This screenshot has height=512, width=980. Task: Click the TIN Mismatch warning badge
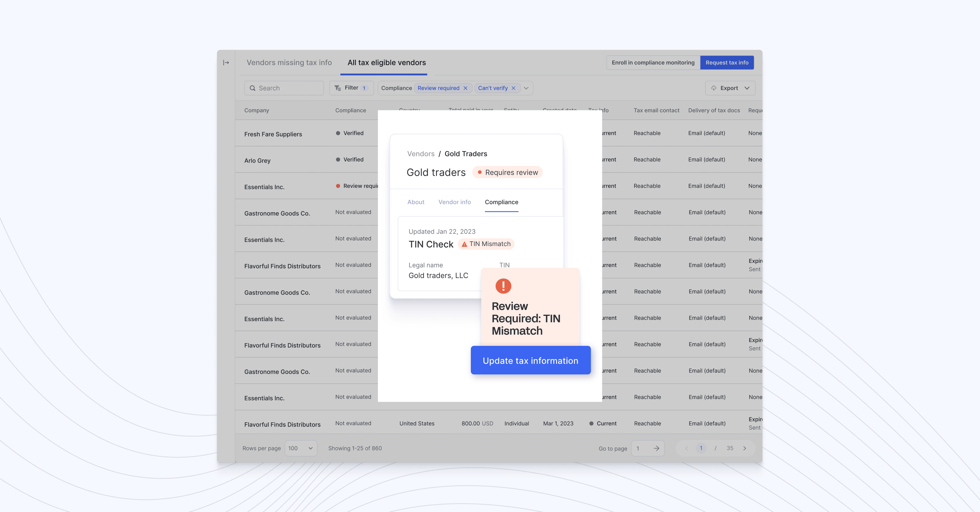click(486, 244)
